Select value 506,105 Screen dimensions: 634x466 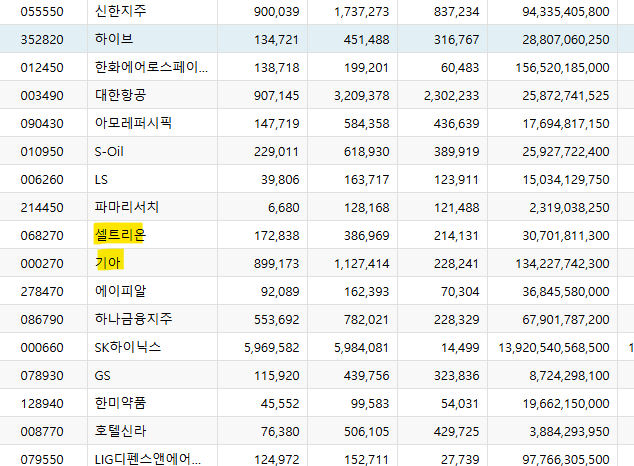tap(367, 432)
